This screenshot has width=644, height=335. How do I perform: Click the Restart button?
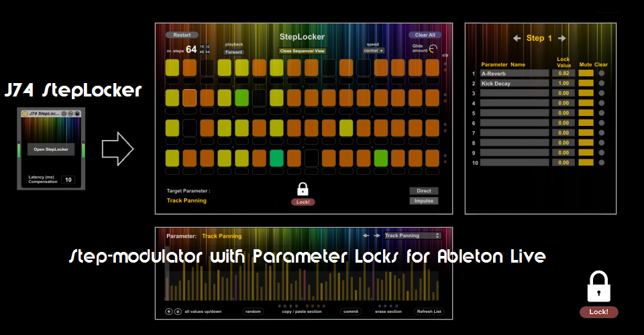click(182, 35)
